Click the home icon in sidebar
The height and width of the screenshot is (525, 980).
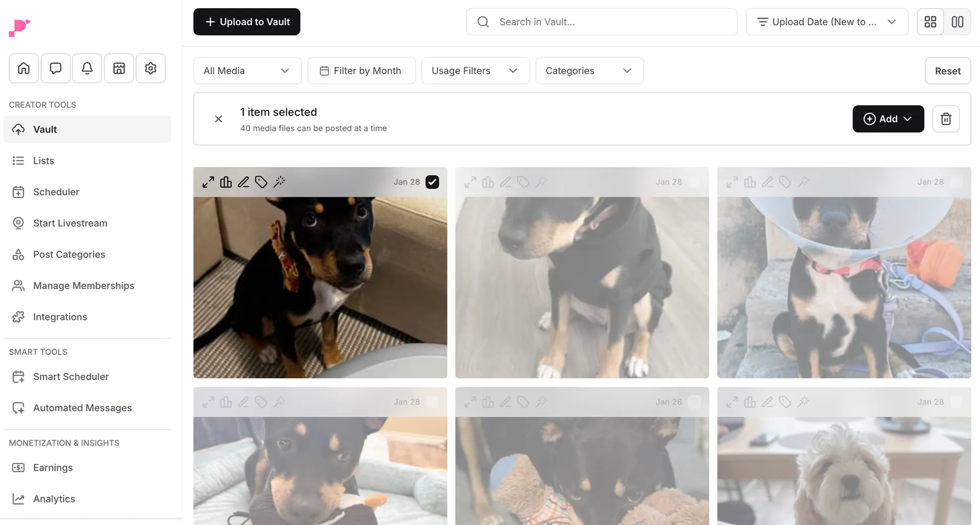[x=23, y=68]
